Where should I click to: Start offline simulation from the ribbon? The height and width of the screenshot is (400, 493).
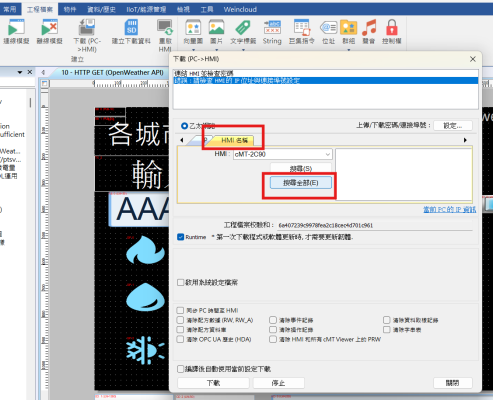coord(49,32)
